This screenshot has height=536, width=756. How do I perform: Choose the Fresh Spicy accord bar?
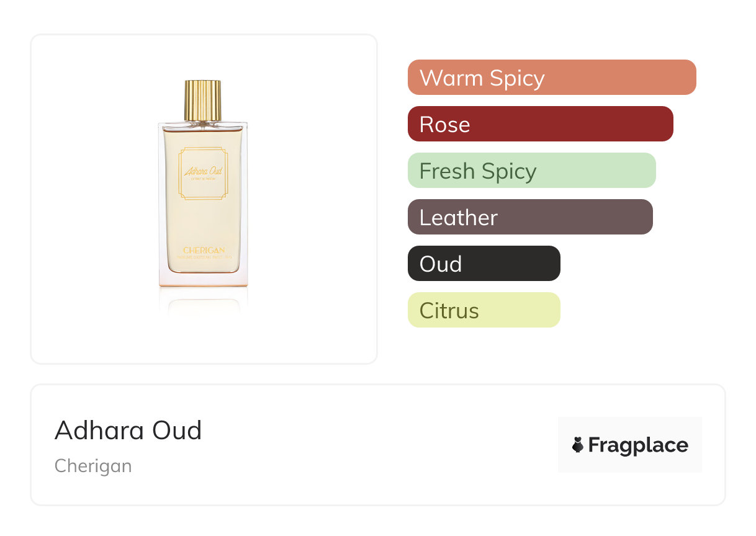tap(532, 171)
